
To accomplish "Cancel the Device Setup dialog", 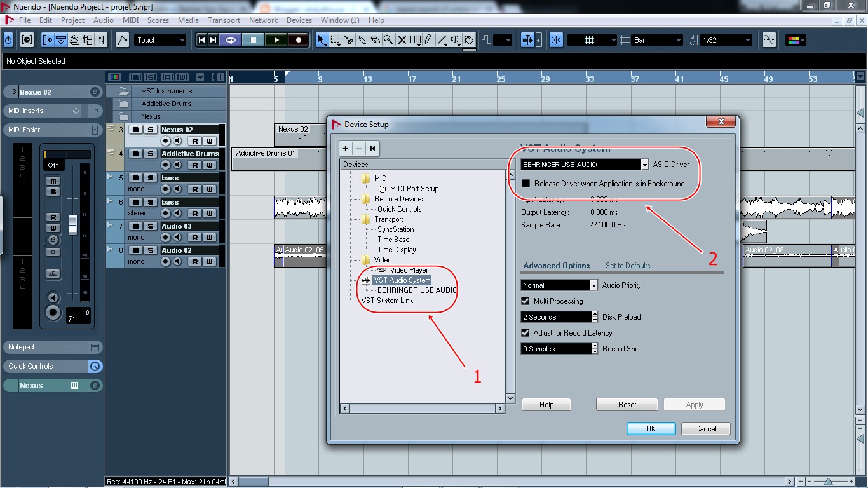I will click(x=705, y=429).
